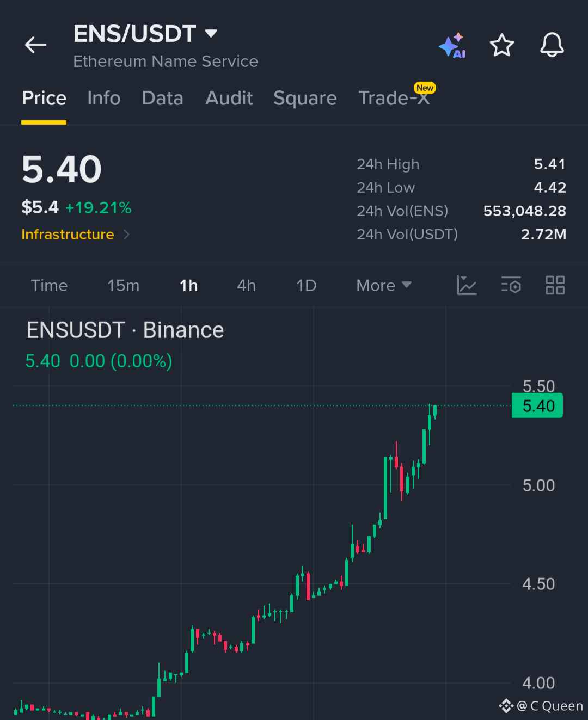Open Infrastructure category chevron
The height and width of the screenshot is (720, 588).
tap(127, 235)
